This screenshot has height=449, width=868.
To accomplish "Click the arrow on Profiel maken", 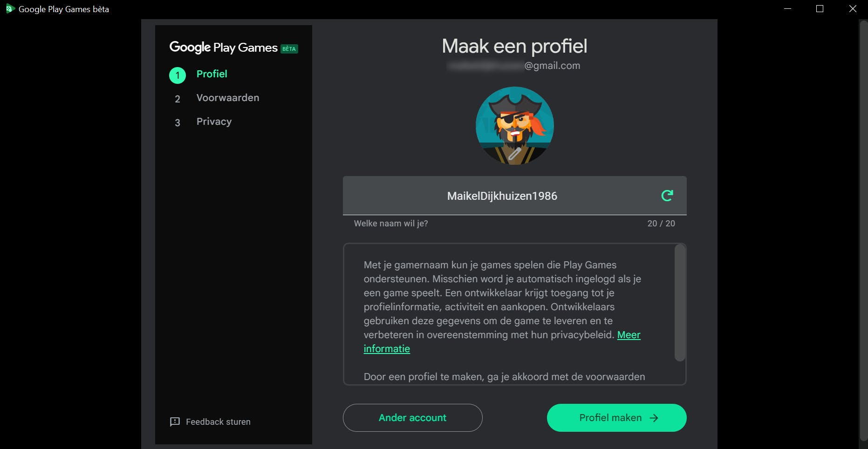I will [x=654, y=418].
